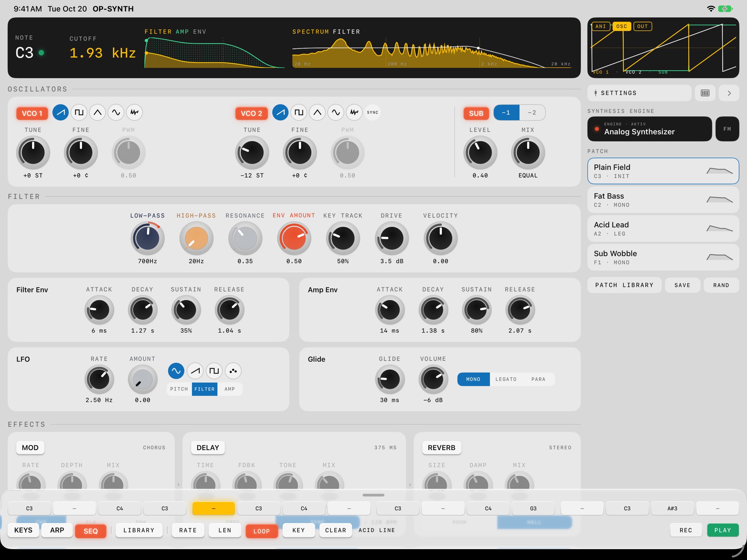Toggle the SUB oscillator on/off
The image size is (747, 560).
coord(476,113)
